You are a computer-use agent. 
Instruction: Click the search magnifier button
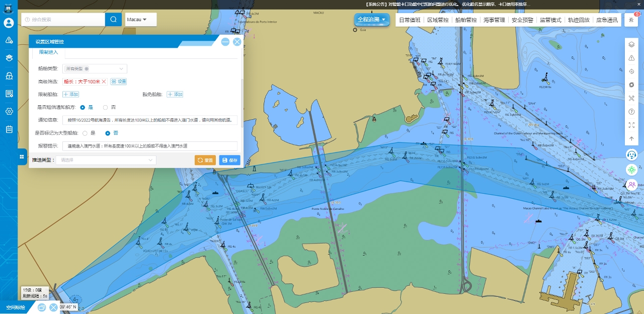(x=113, y=20)
